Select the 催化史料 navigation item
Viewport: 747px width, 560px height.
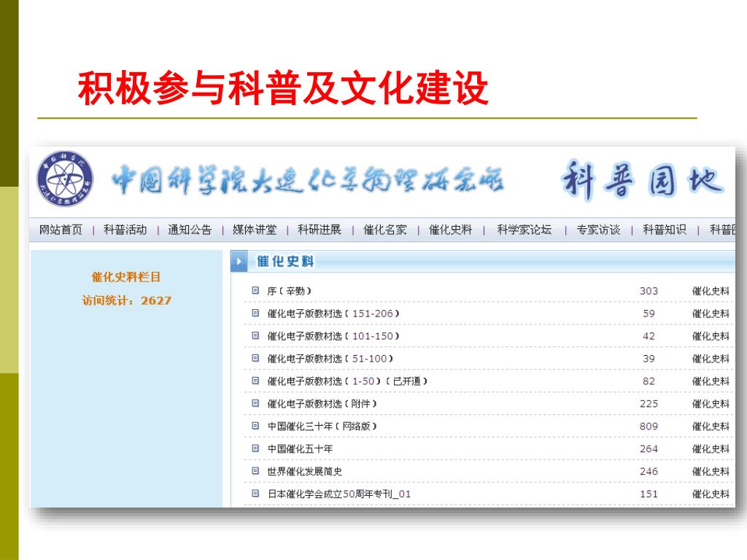tap(450, 230)
